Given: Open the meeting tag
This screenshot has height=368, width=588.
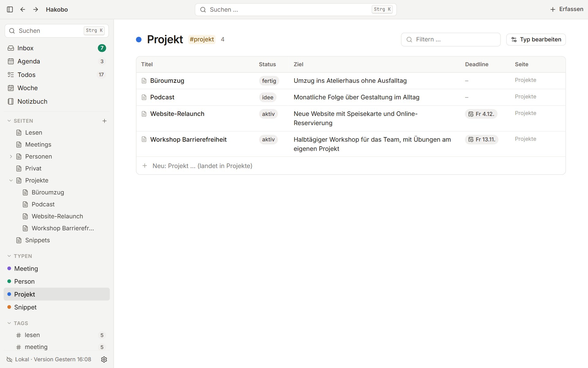Looking at the screenshot, I should coord(57,347).
